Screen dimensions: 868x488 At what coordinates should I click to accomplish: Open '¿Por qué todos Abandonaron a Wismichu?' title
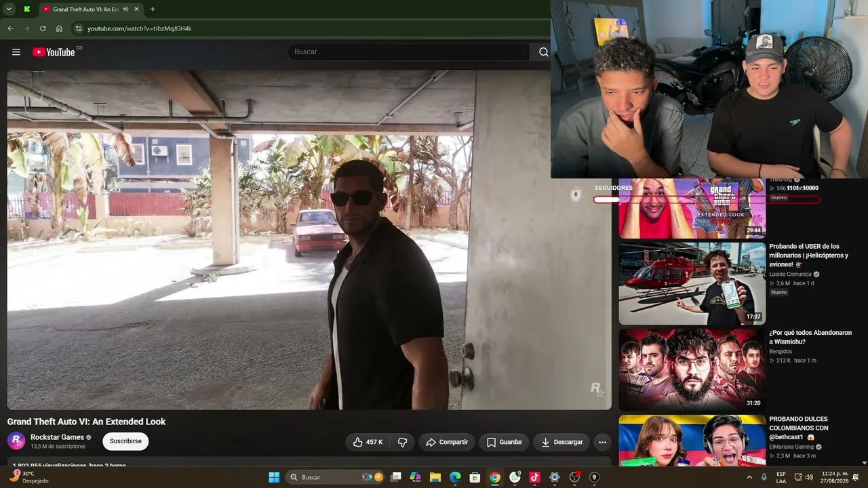(x=810, y=338)
